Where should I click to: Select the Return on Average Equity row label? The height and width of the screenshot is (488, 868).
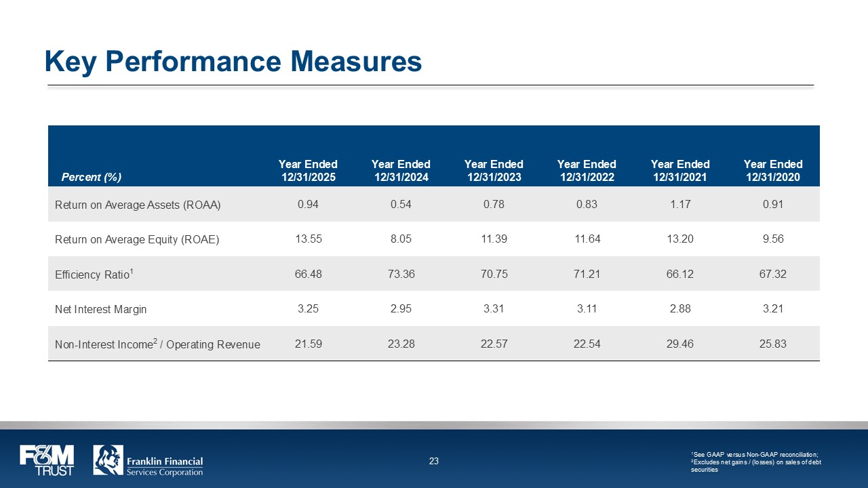coord(137,239)
